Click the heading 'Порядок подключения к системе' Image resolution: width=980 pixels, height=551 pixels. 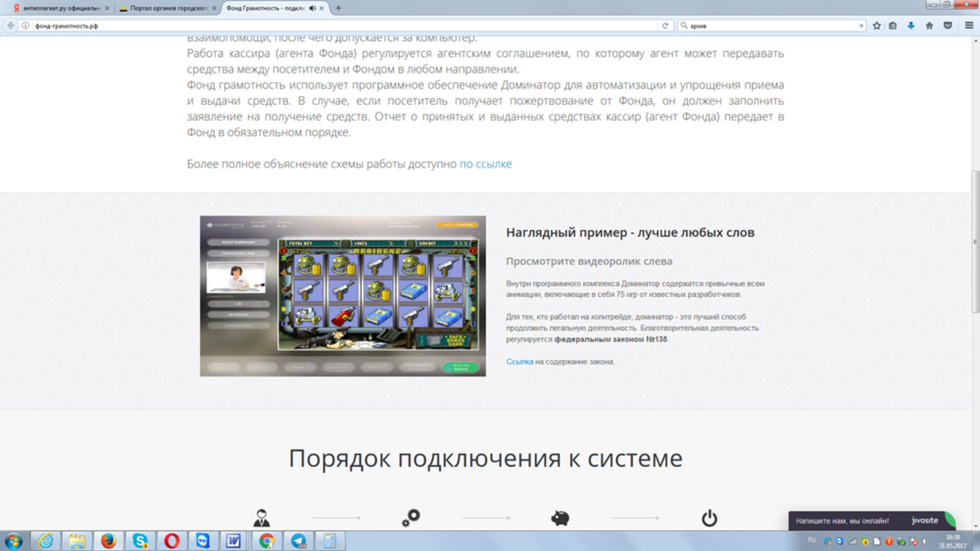click(485, 458)
